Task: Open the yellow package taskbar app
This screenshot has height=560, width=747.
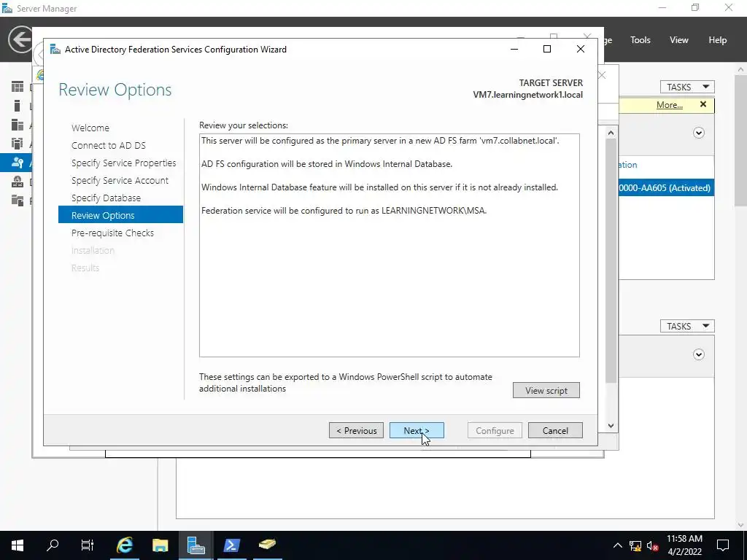Action: point(267,545)
